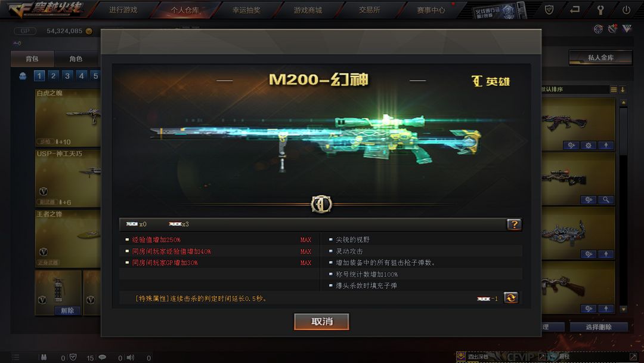Click the orange refresh attribute icon
Image resolution: width=644 pixels, height=363 pixels.
coord(511,298)
